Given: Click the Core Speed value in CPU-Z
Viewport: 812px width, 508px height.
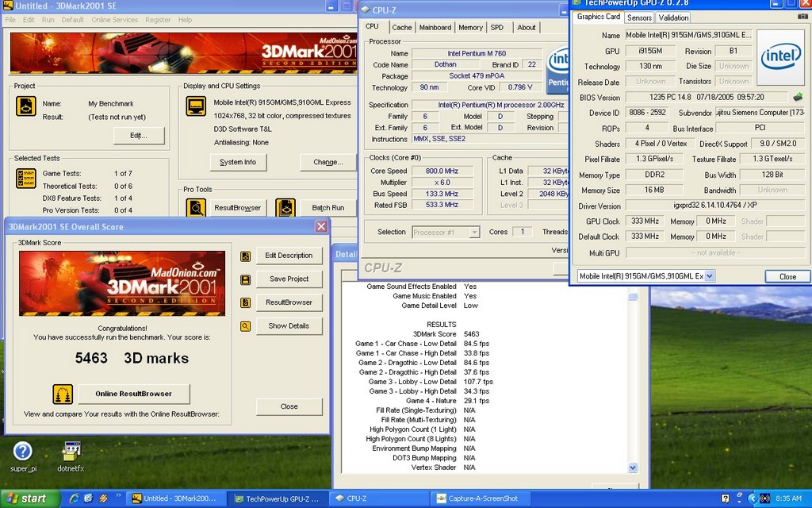Looking at the screenshot, I should pyautogui.click(x=442, y=171).
